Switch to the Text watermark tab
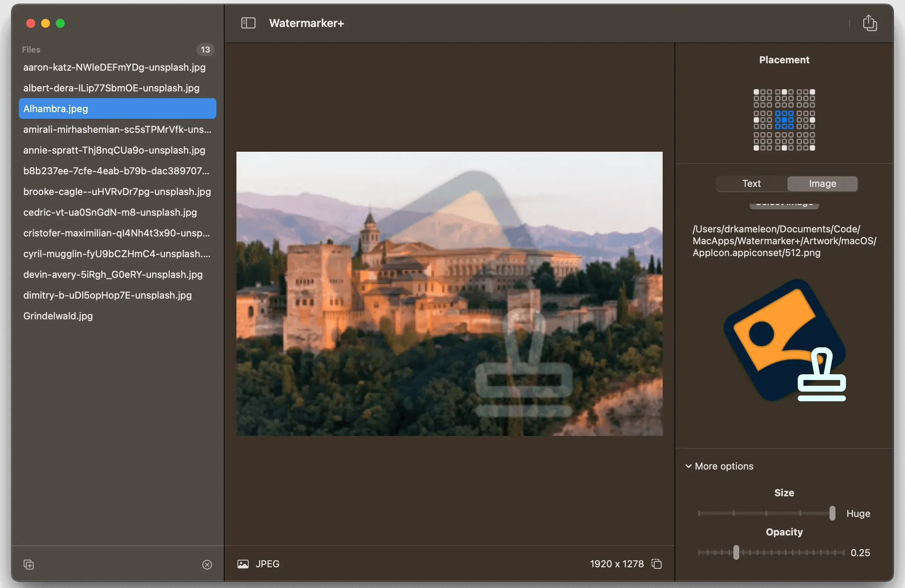 pyautogui.click(x=751, y=184)
